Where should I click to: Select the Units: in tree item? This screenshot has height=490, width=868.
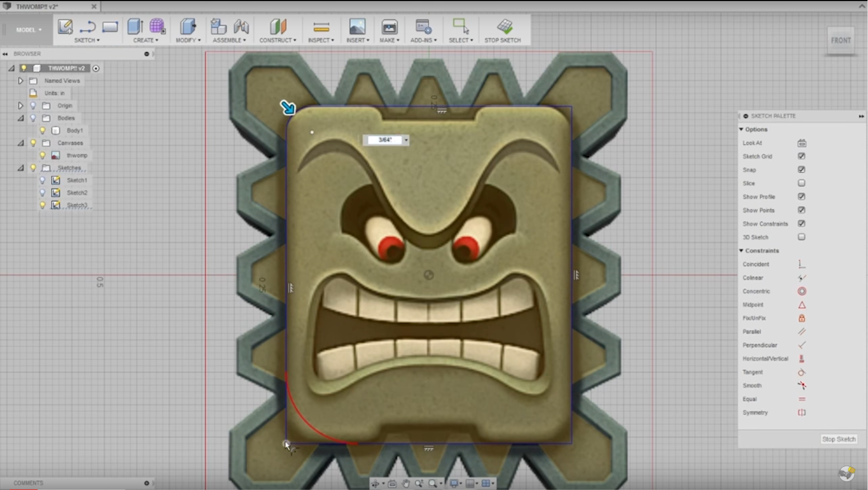[x=54, y=93]
